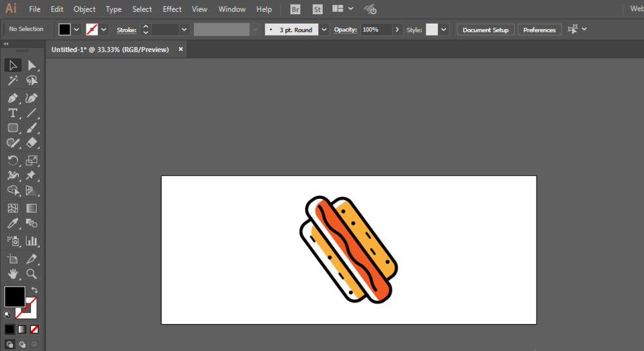Switch to the Untitled-1 document tab
The height and width of the screenshot is (351, 644).
pos(110,50)
